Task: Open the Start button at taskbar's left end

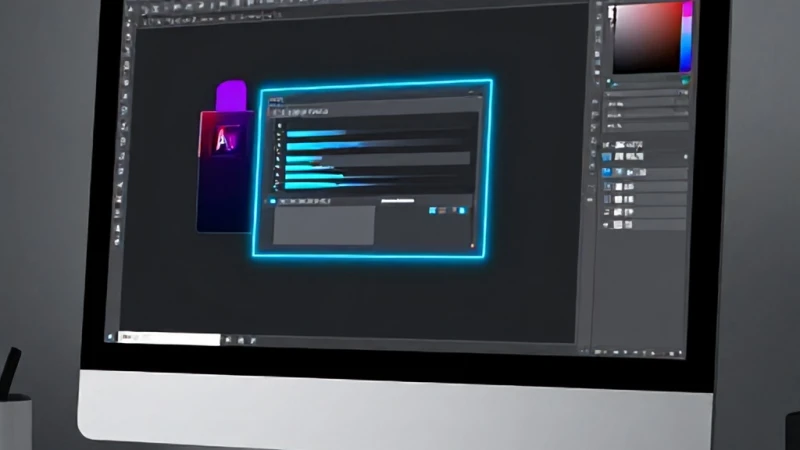Action: pos(110,337)
